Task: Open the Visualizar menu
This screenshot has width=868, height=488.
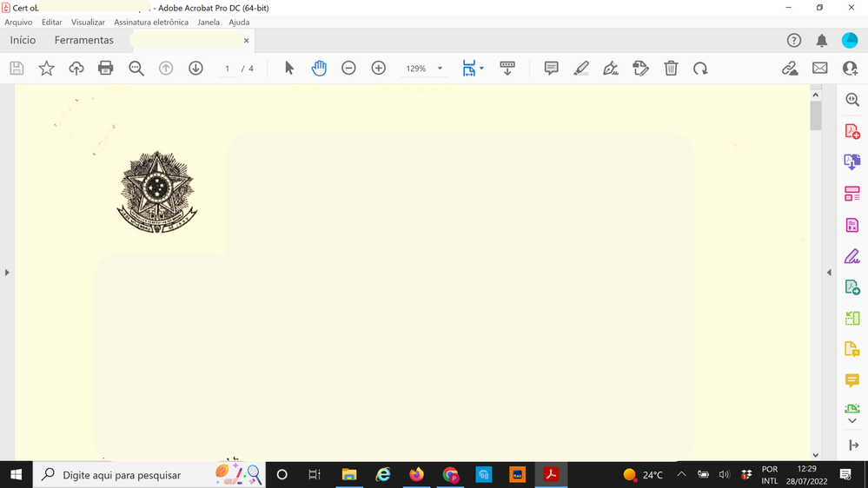Action: click(88, 22)
